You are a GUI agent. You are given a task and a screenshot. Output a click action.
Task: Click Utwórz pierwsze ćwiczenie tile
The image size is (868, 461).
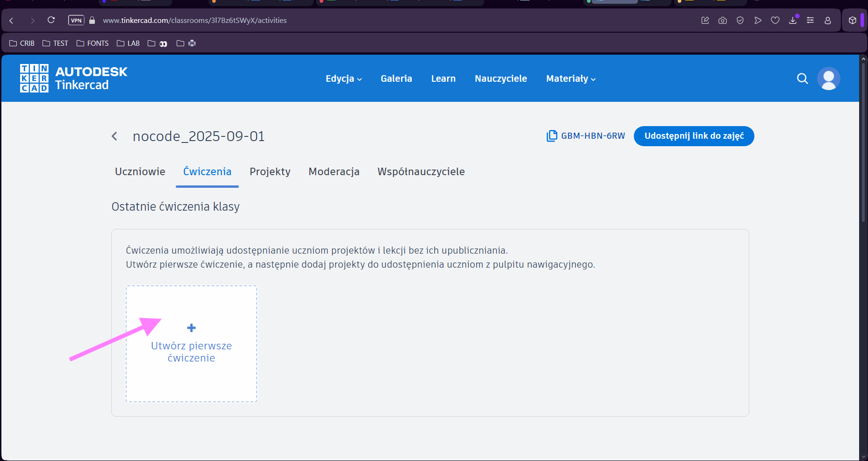[191, 344]
